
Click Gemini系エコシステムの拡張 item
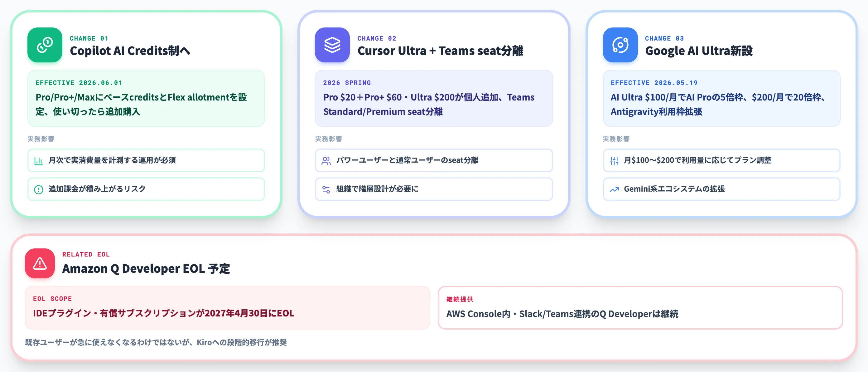(x=721, y=189)
